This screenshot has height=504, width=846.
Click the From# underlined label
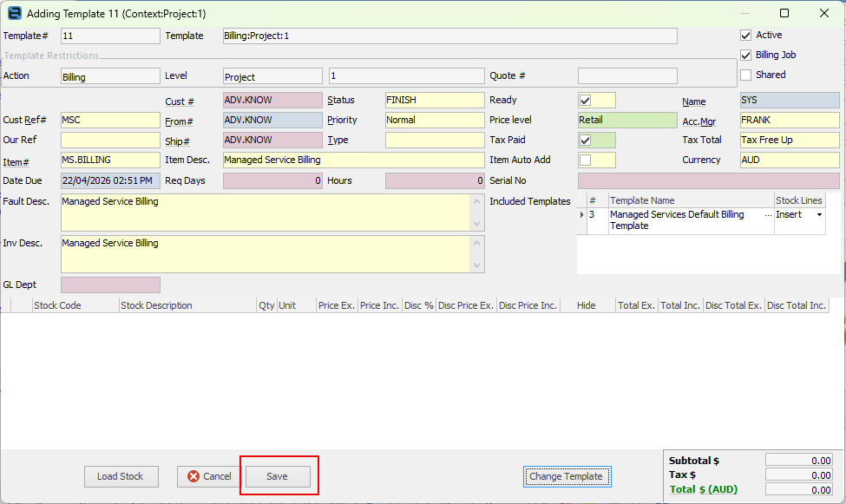click(x=179, y=121)
